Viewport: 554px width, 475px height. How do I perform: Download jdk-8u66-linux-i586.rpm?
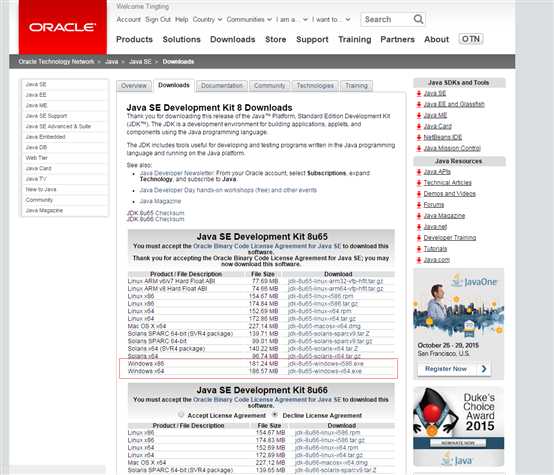[x=328, y=433]
